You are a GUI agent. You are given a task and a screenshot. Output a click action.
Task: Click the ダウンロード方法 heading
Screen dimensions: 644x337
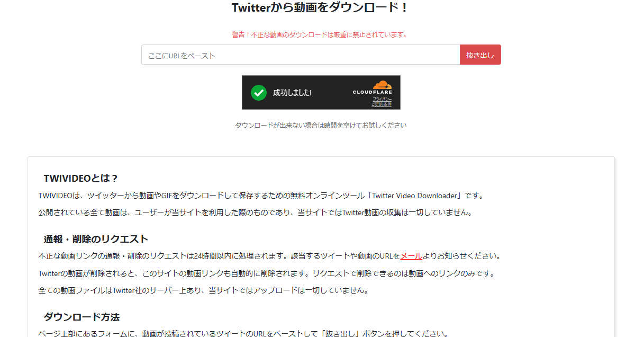(x=81, y=317)
